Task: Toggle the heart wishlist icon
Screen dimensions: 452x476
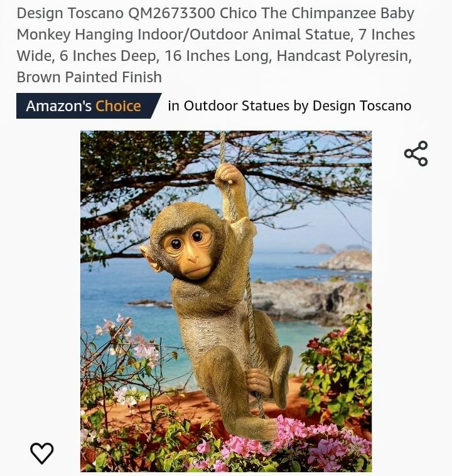Action: pyautogui.click(x=42, y=453)
